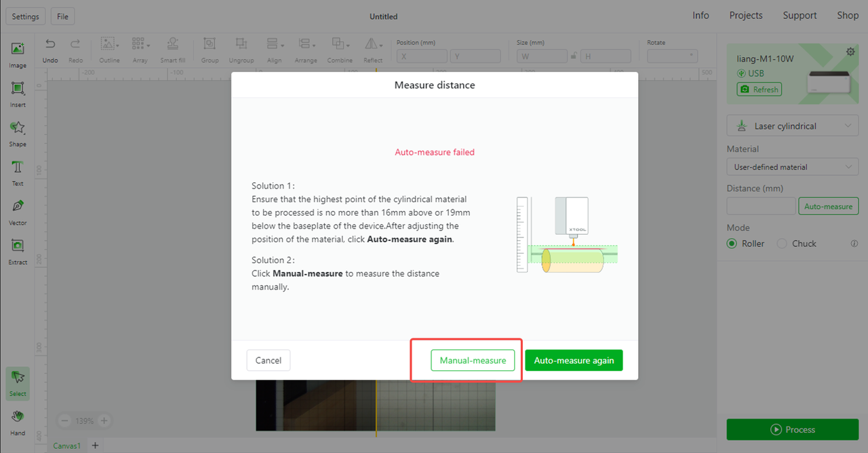Image resolution: width=868 pixels, height=453 pixels.
Task: Open the Shape tool
Action: click(18, 128)
